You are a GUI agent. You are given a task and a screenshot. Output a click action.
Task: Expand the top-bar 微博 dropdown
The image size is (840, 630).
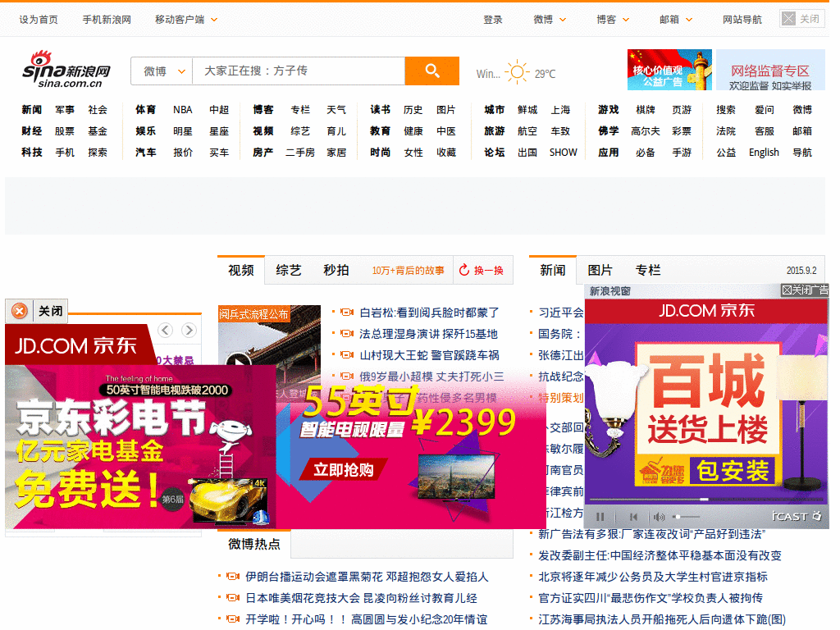pyautogui.click(x=563, y=20)
